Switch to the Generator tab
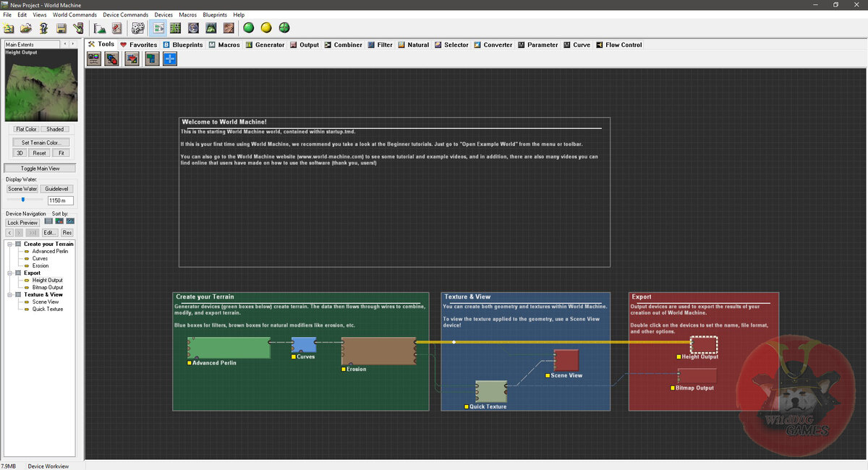 pyautogui.click(x=265, y=45)
